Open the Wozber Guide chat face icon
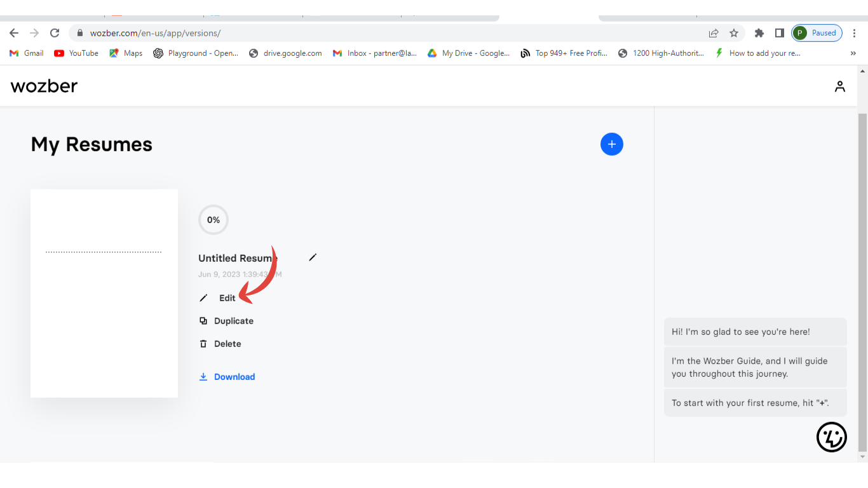 point(831,437)
